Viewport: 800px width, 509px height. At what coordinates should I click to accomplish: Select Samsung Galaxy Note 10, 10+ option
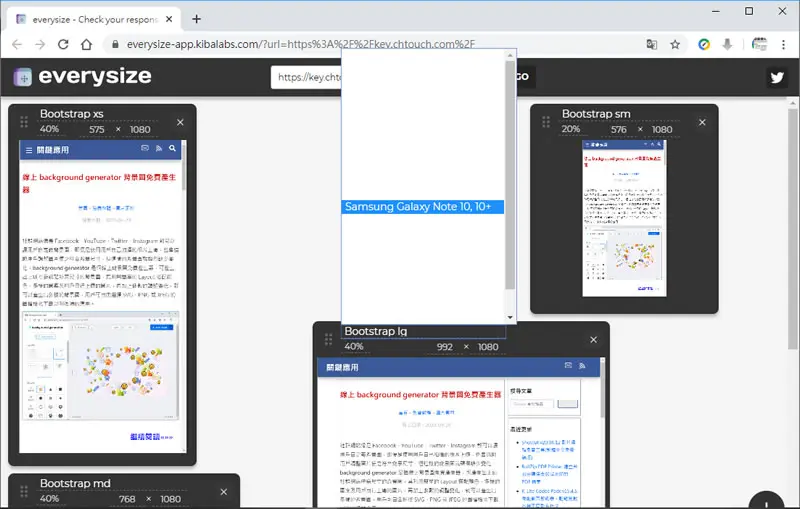(x=422, y=207)
